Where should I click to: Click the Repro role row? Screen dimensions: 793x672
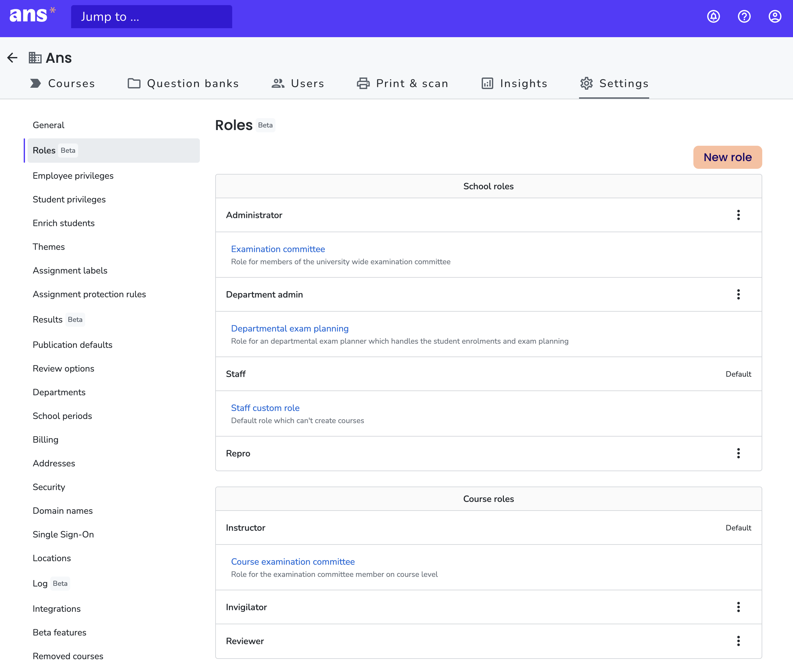488,453
